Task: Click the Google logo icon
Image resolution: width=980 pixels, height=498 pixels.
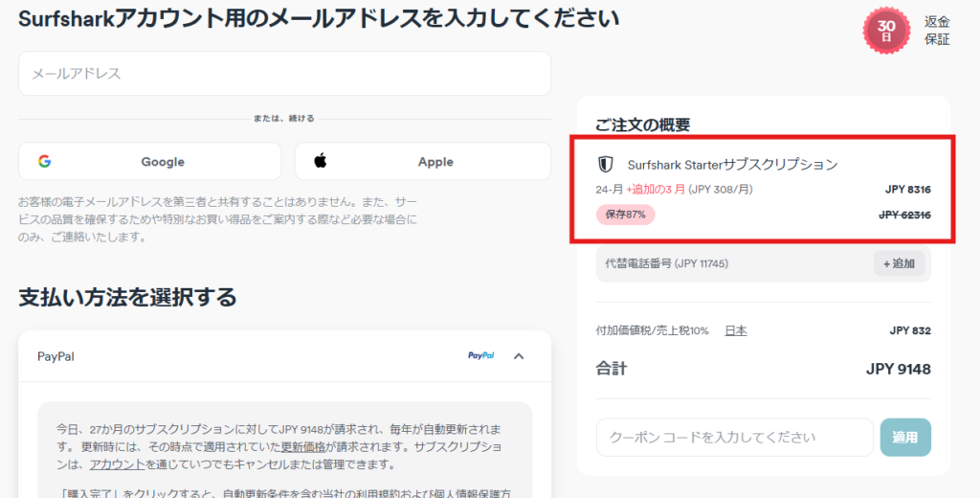Action: click(x=44, y=162)
